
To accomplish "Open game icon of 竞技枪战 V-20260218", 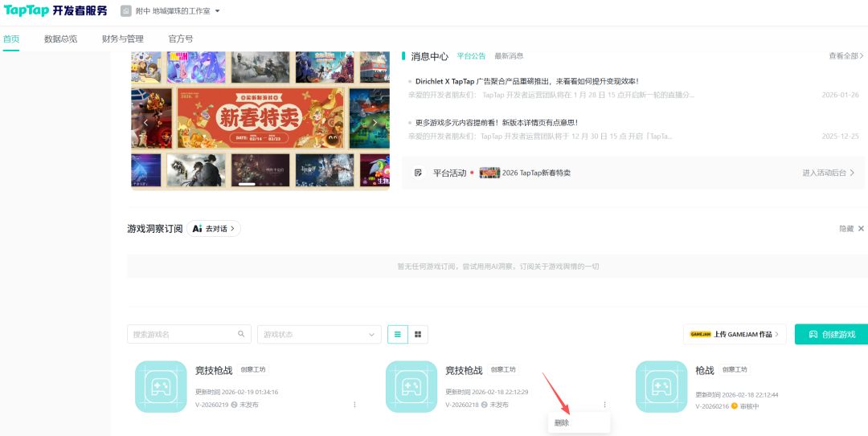I will (x=411, y=386).
